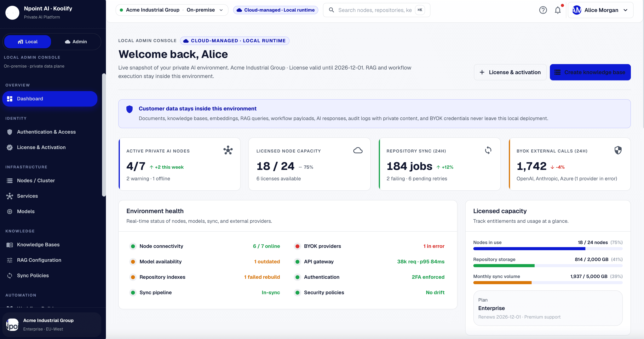The width and height of the screenshot is (644, 339).
Task: Open Sync Policies
Action: point(50,276)
